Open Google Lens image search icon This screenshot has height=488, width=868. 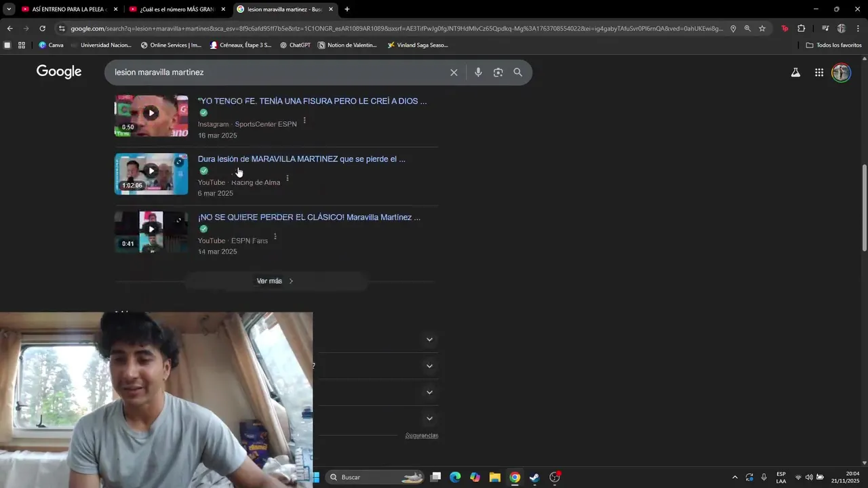coord(498,73)
